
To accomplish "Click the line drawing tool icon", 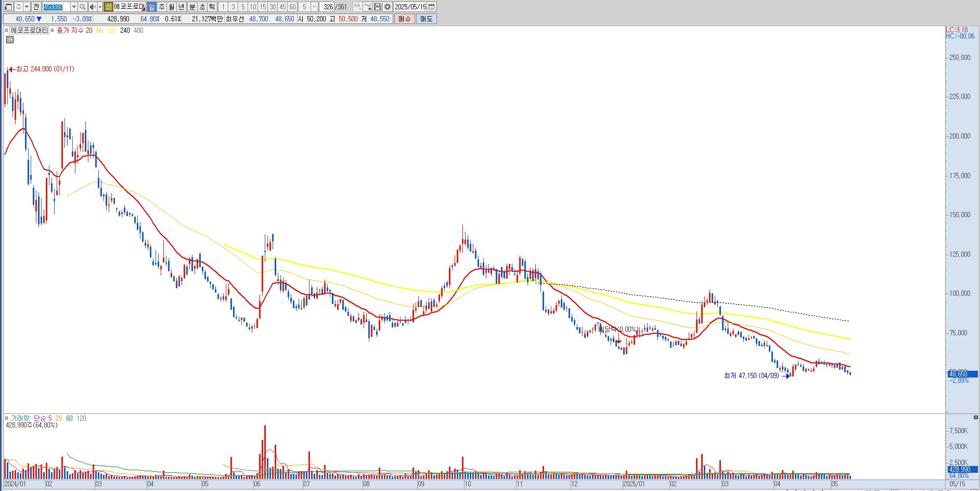I will tap(368, 7).
